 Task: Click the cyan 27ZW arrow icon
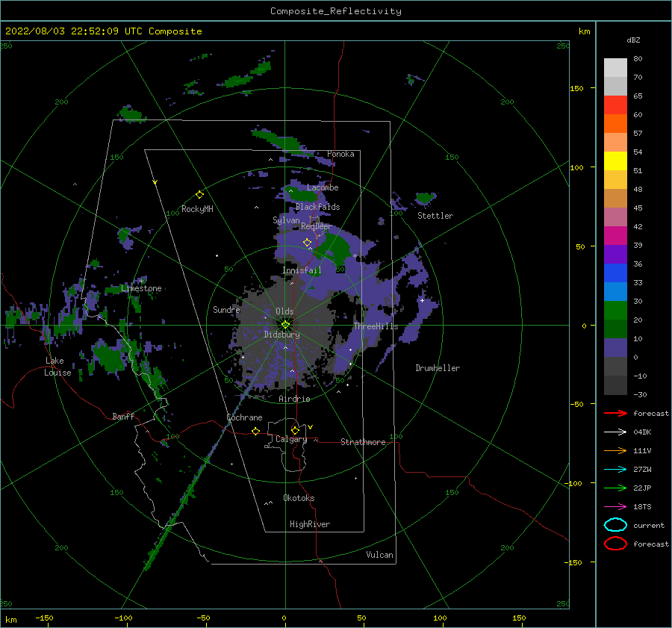pos(615,470)
